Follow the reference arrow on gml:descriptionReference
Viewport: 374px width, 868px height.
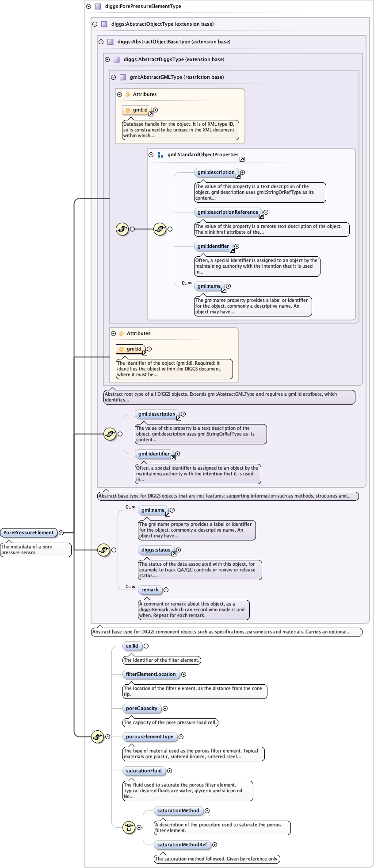tap(261, 216)
